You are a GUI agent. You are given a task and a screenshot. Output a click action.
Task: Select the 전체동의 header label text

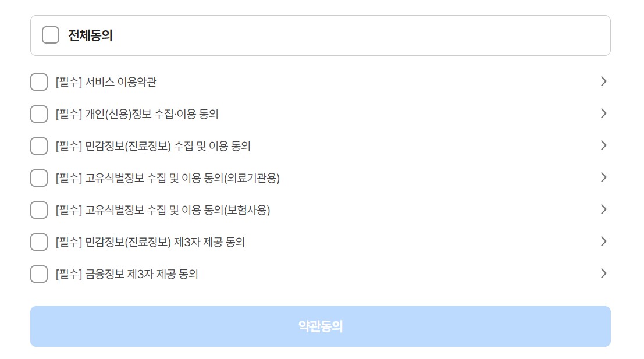(x=91, y=35)
